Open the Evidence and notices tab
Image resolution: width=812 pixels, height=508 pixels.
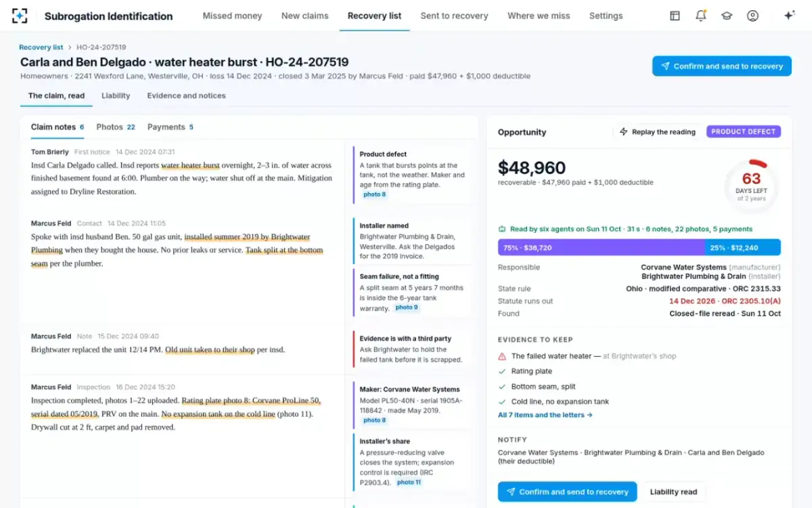186,96
